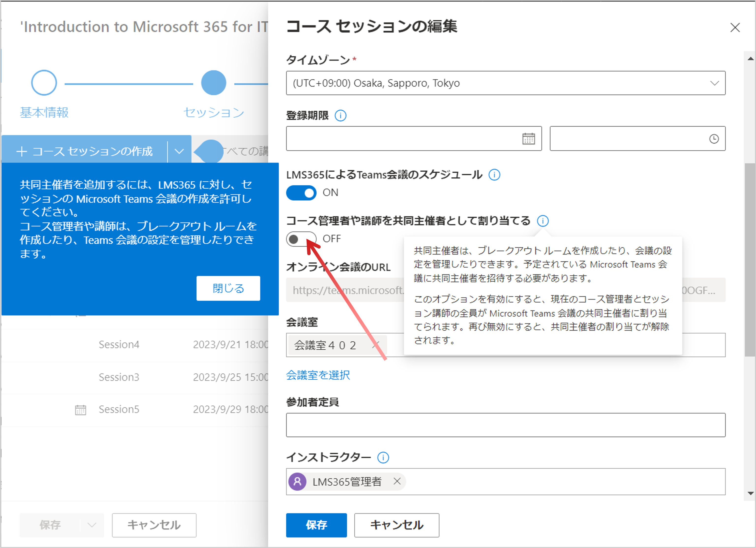The height and width of the screenshot is (548, 756).
Task: Click キャンセル in the course page footer
Action: click(154, 525)
